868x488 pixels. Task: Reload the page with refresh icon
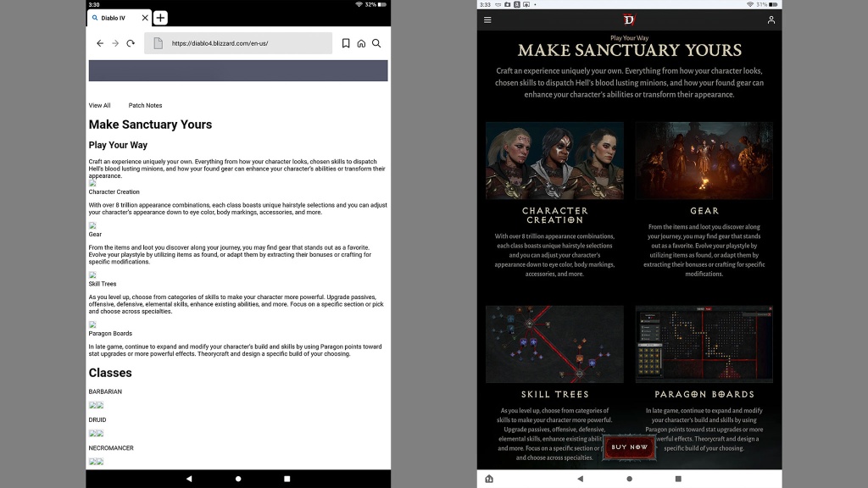(131, 43)
